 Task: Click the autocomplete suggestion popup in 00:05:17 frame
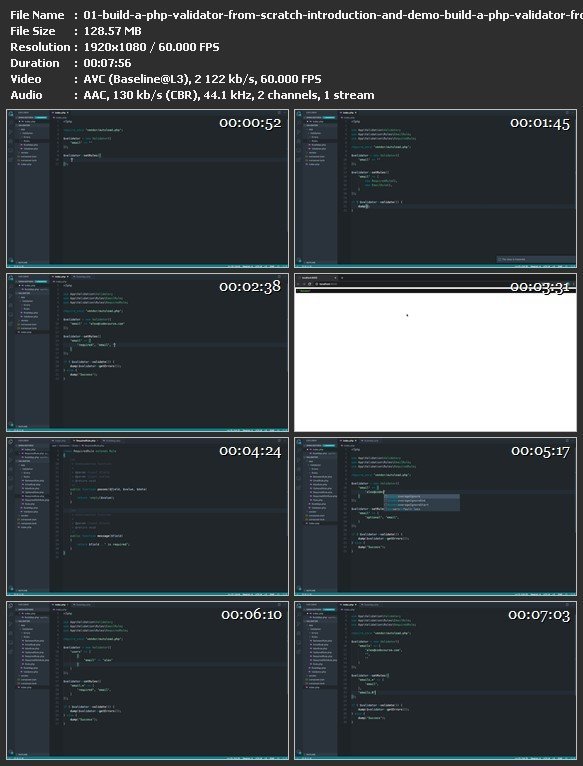pos(422,503)
